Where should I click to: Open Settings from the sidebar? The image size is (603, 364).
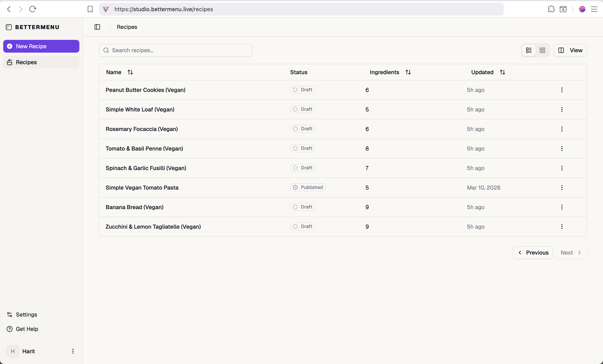[x=27, y=314]
